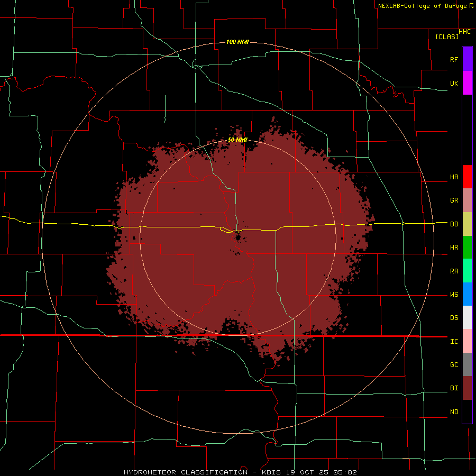Image resolution: width=476 pixels, height=476 pixels.
Task: Click the [CLAS] legend heading
Action: [x=447, y=36]
